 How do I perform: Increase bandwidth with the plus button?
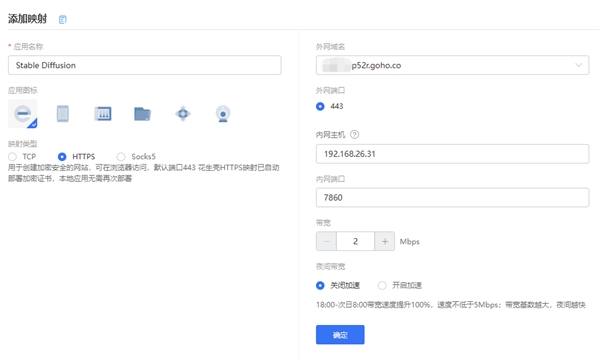385,241
